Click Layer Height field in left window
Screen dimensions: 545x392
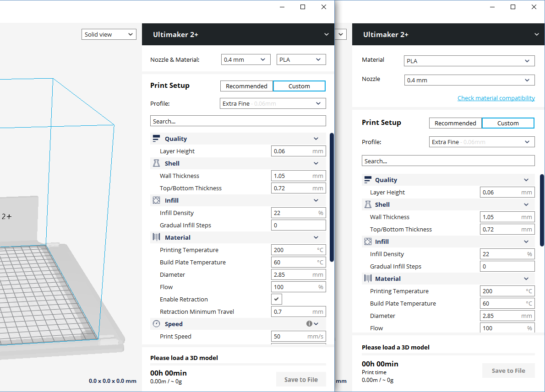coord(299,151)
